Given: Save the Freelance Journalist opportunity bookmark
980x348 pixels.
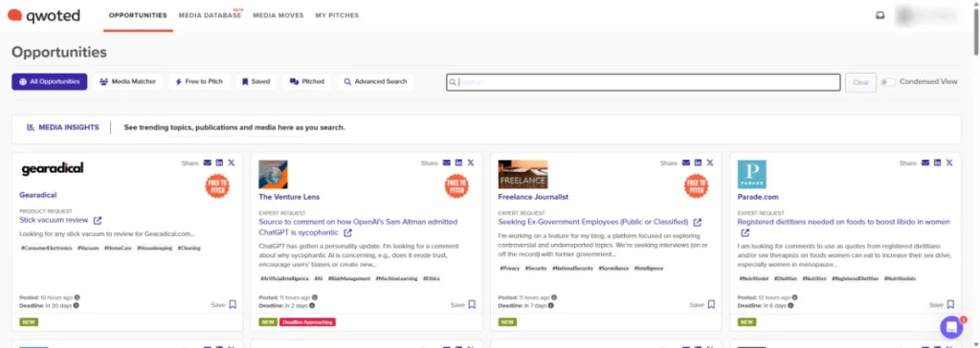Looking at the screenshot, I should click(x=711, y=305).
